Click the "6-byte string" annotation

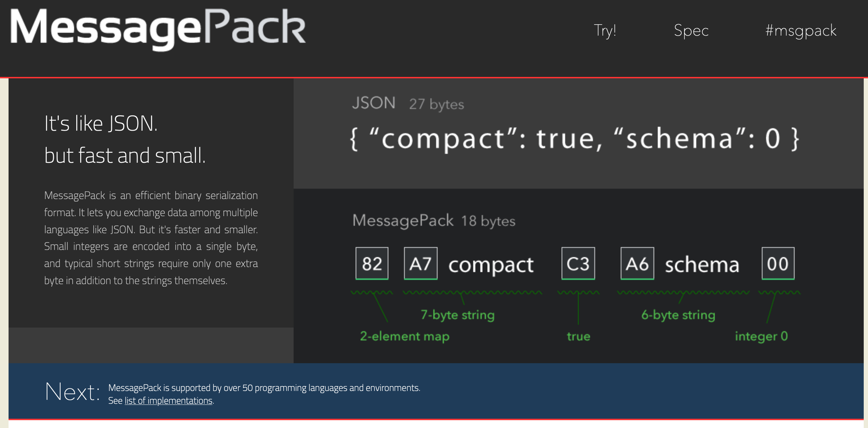tap(678, 315)
